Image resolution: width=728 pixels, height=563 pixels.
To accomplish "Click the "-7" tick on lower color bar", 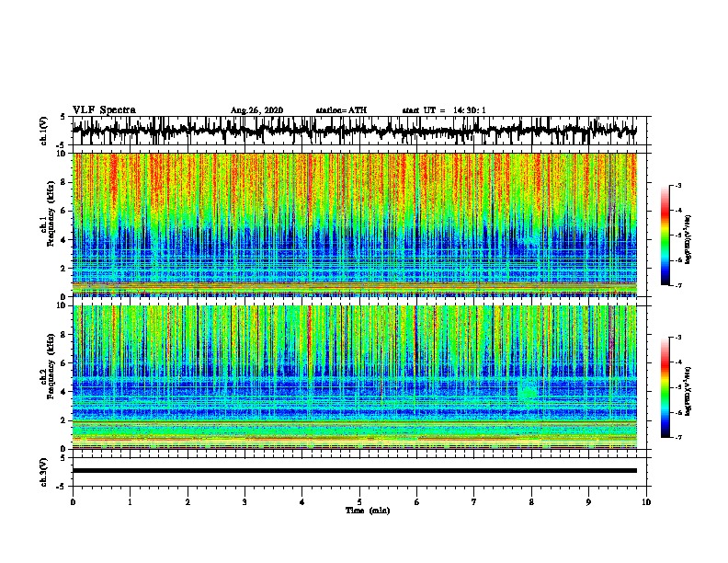I will tap(678, 437).
